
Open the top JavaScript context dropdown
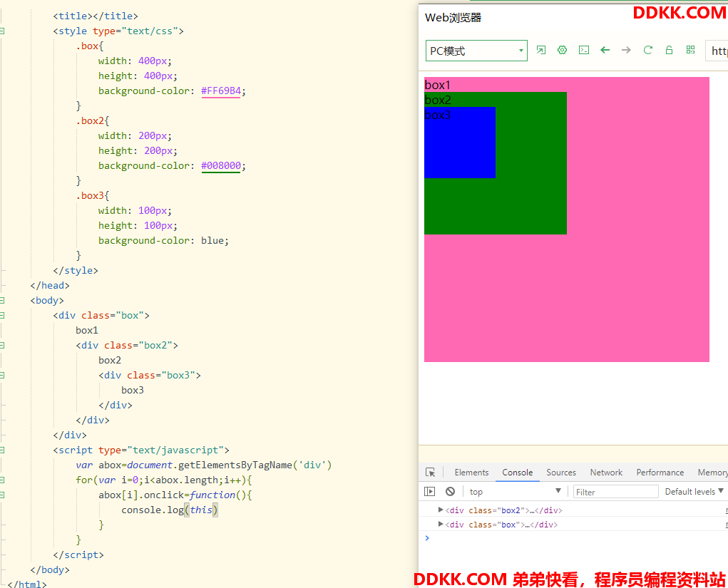tap(515, 492)
